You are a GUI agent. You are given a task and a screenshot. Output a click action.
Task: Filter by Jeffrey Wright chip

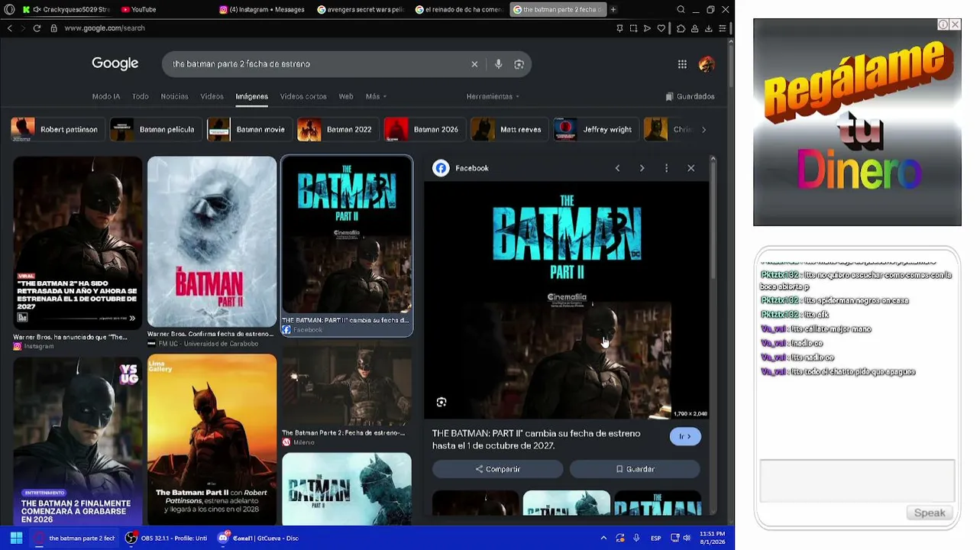tap(596, 129)
